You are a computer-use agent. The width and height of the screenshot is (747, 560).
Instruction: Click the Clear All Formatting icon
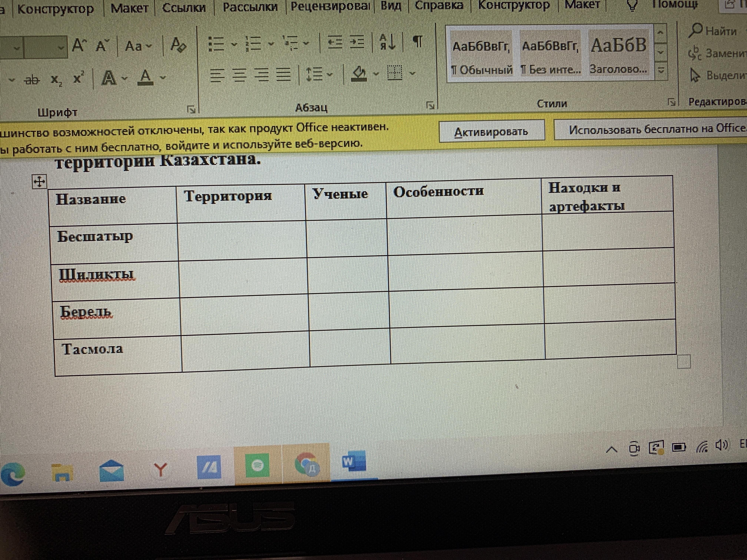tap(178, 45)
